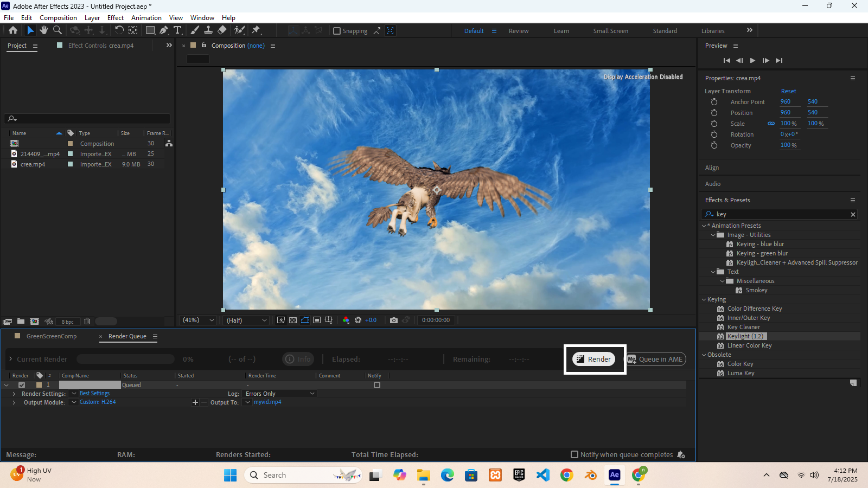Toggle region of interest in viewer
Viewport: 868px width, 488px height.
click(317, 320)
